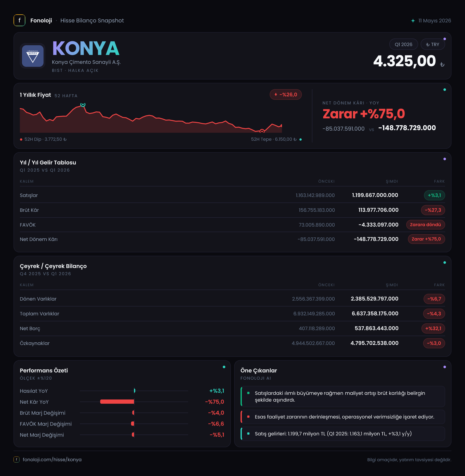Click the '537.863.443.000' net debt value

376,328
